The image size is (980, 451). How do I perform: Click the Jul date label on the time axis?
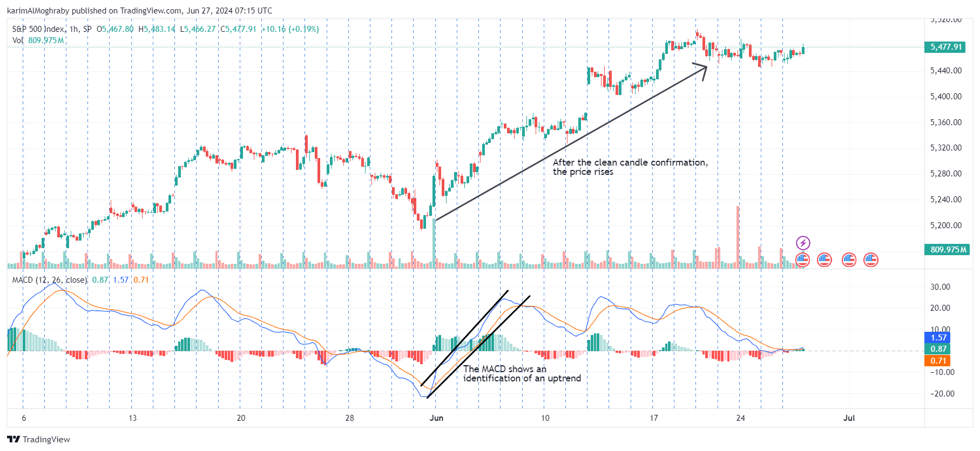849,418
